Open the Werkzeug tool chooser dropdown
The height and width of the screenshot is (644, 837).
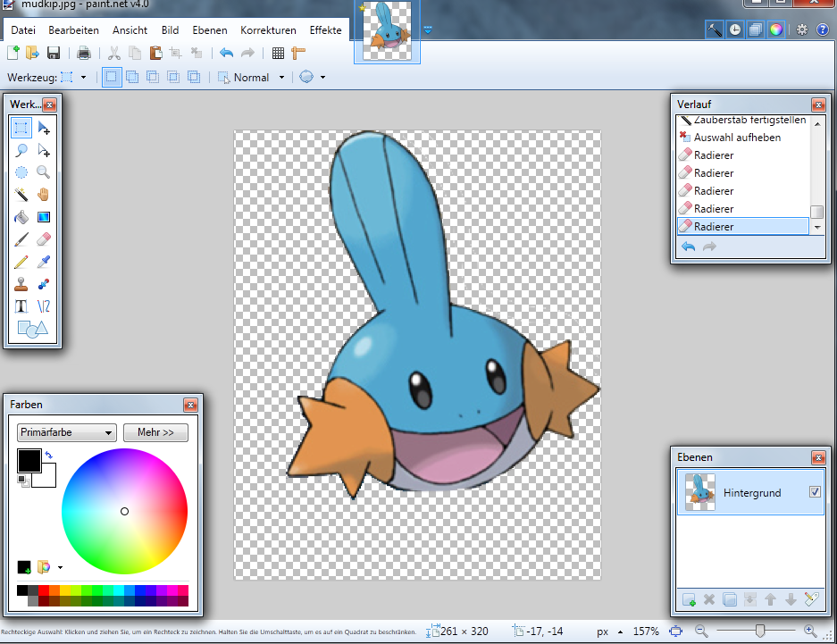[83, 78]
